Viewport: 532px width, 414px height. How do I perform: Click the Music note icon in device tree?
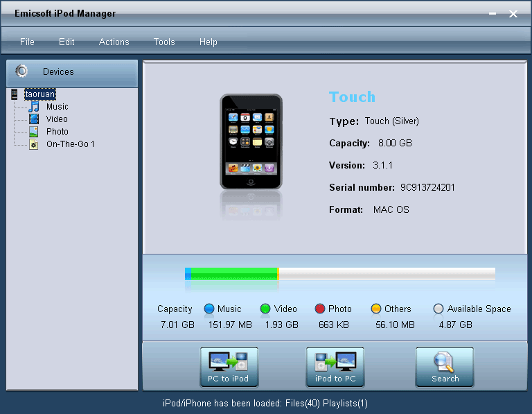33,107
